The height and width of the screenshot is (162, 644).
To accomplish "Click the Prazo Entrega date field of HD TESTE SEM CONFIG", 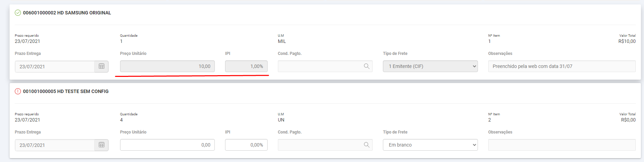I will coord(55,145).
